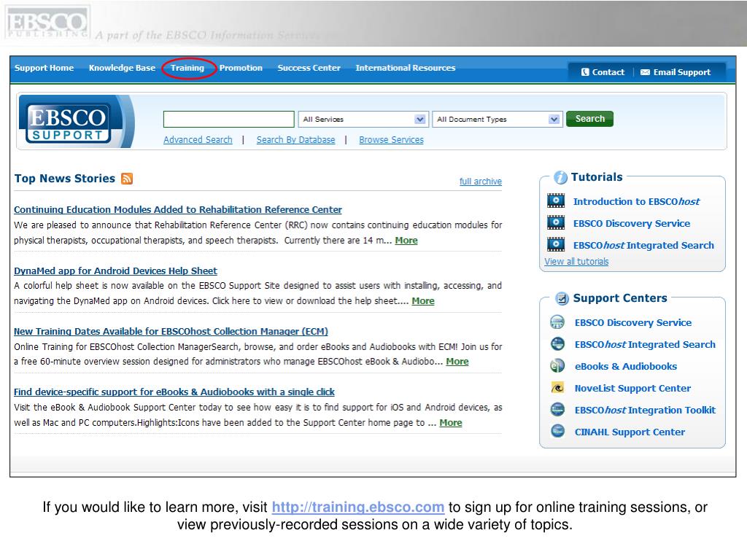Click the green Search button

pyautogui.click(x=589, y=119)
